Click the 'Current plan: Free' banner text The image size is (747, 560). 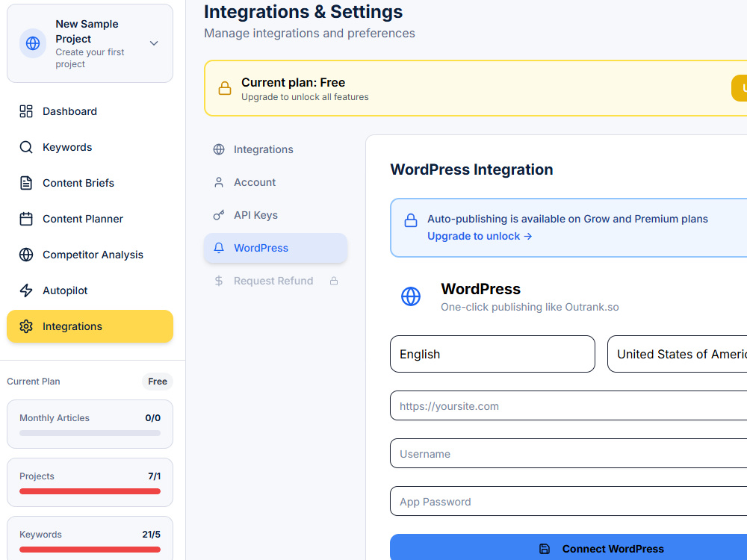[x=293, y=82]
